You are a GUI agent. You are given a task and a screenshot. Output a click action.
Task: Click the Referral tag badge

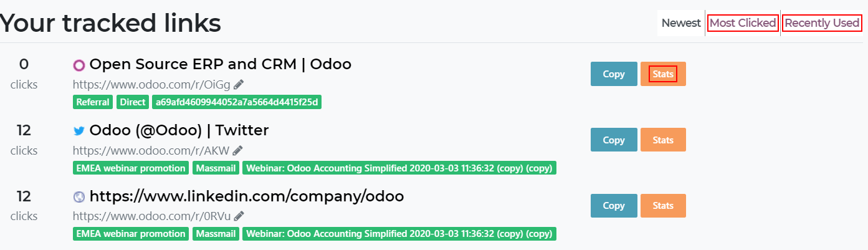(x=93, y=102)
